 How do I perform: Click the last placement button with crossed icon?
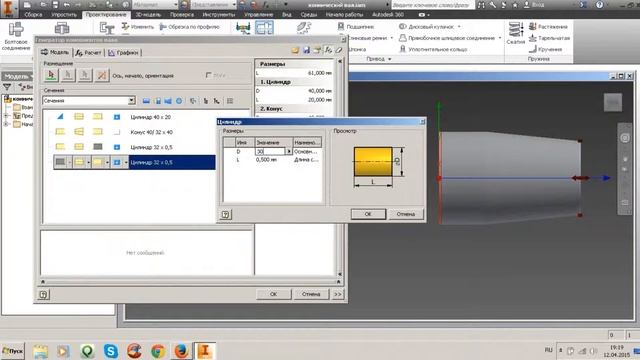point(102,75)
